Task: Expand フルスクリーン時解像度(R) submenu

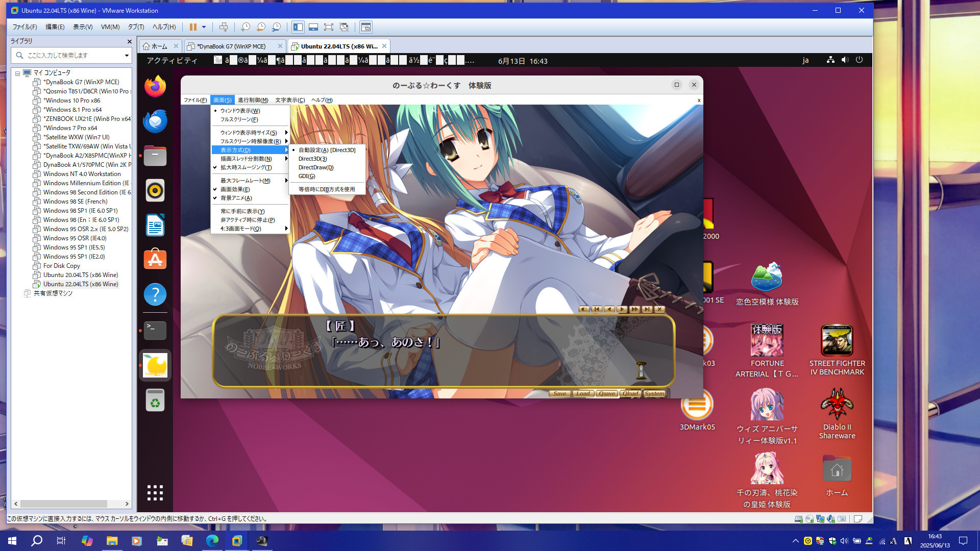Action: 250,141
